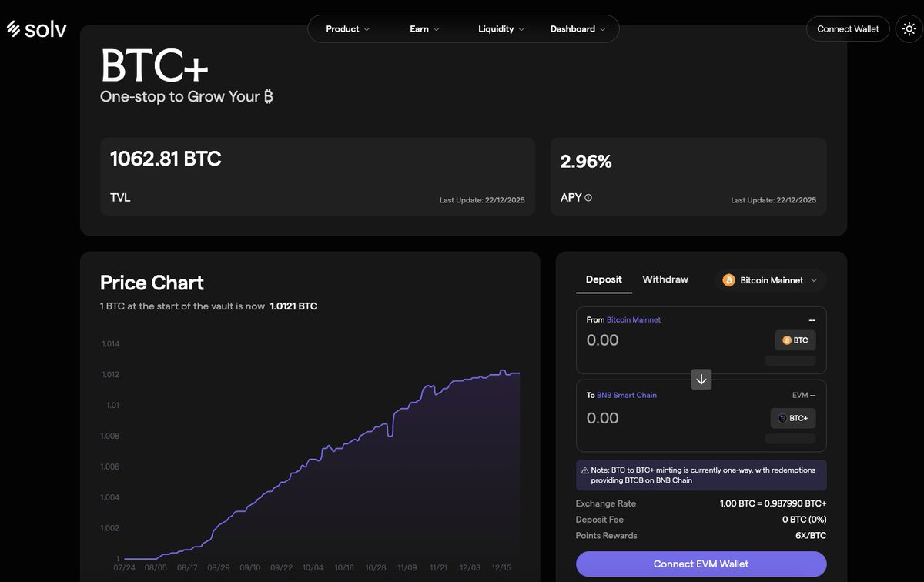Switch to the Deposit tab
The width and height of the screenshot is (924, 582).
(604, 279)
